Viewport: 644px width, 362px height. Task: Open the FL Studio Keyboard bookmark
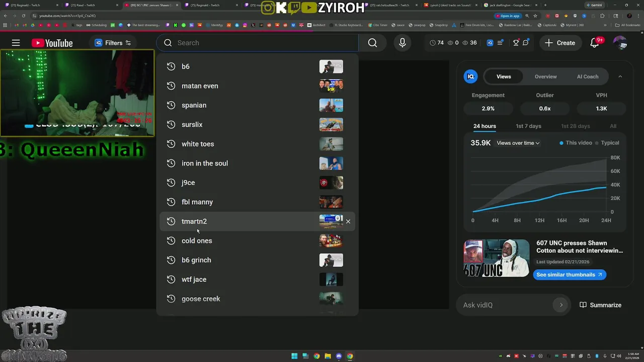[x=345, y=25]
